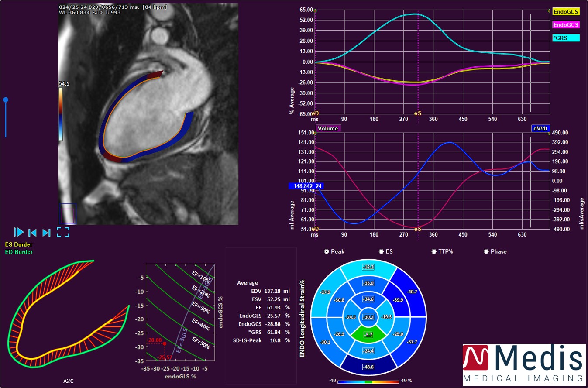Toggle the EndoGLS curve legend
The height and width of the screenshot is (388, 588).
tap(566, 12)
